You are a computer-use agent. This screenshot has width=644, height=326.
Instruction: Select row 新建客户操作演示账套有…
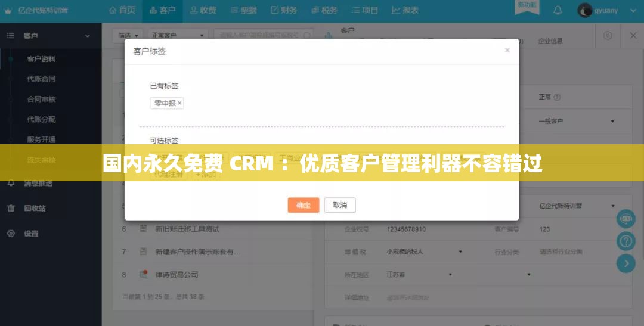[197, 252]
